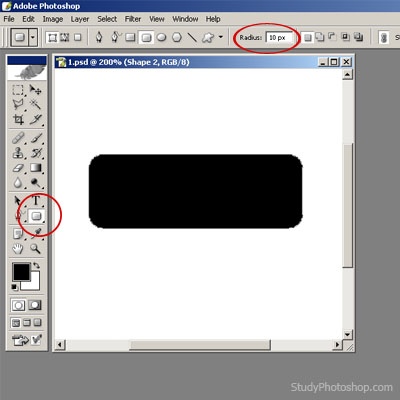Open the tool preset picker arrow

pos(33,37)
